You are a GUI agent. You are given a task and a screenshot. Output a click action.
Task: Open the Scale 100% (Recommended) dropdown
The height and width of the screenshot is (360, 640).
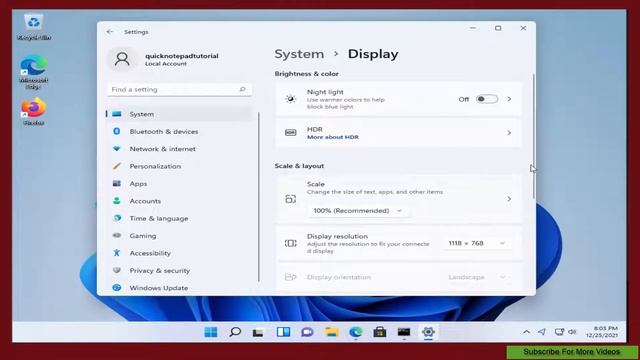[358, 211]
